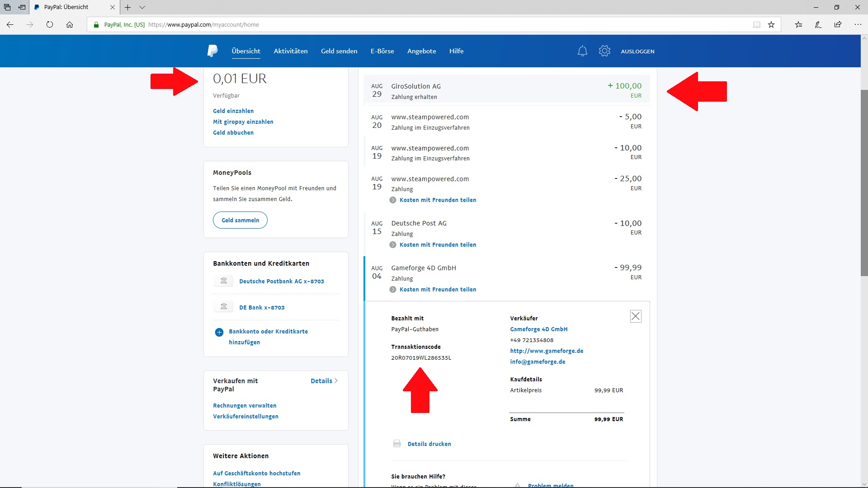The height and width of the screenshot is (488, 868).
Task: Click arrow icon for Deutsche Post Kosten teilen
Action: point(393,245)
